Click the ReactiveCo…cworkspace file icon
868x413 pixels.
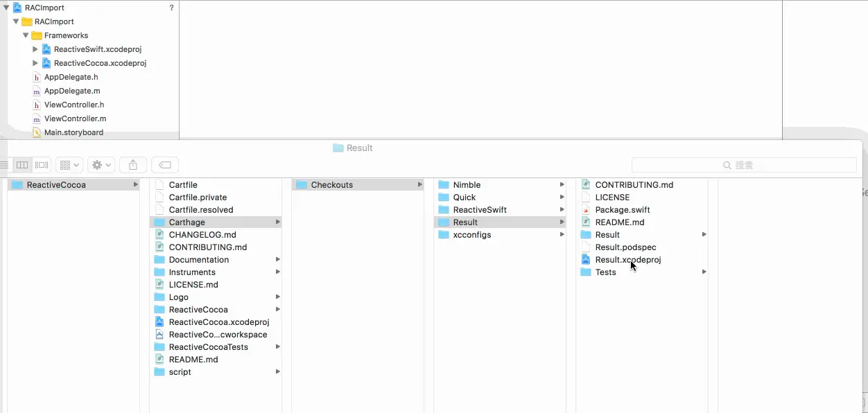159,335
